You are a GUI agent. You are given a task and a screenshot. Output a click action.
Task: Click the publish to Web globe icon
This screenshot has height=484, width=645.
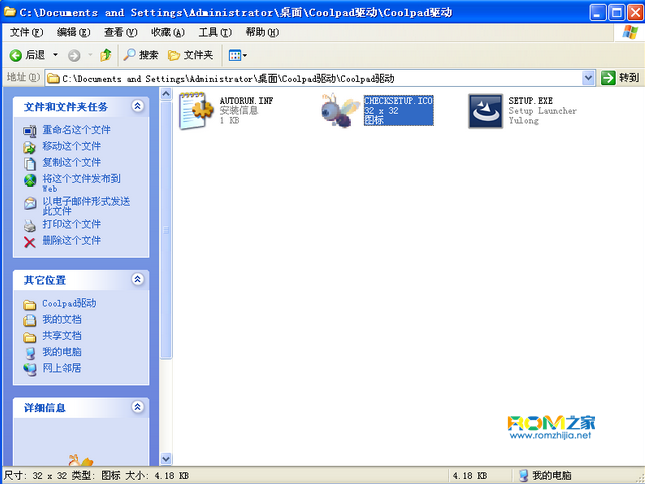pyautogui.click(x=30, y=180)
